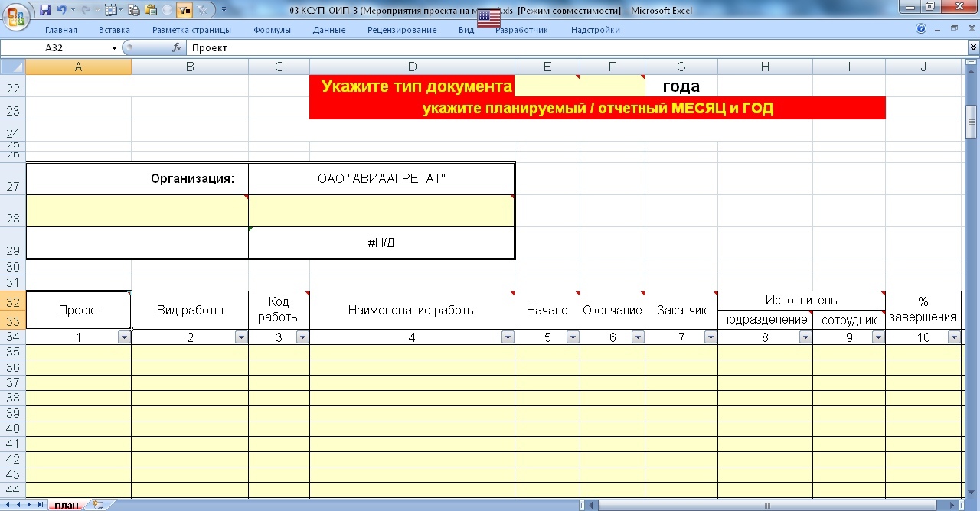Insert a new worksheet tab icon
The height and width of the screenshot is (511, 980).
click(x=97, y=505)
